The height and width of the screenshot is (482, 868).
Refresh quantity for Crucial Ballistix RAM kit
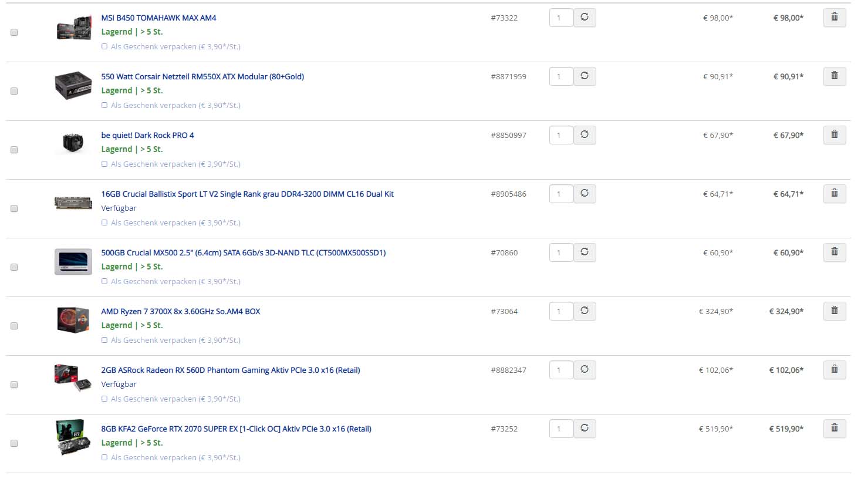[x=585, y=194]
